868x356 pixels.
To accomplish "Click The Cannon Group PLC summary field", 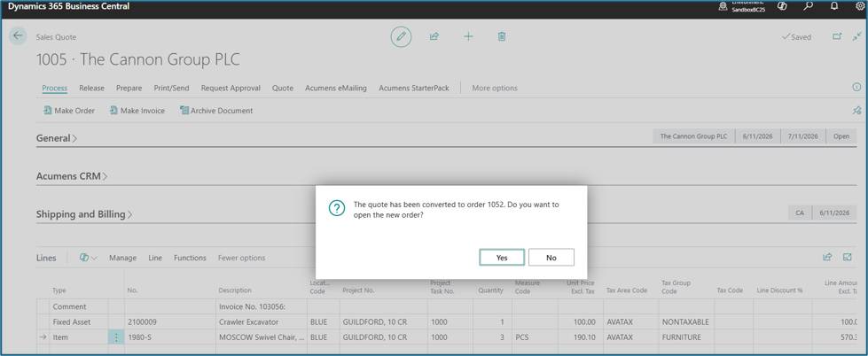I will [693, 136].
